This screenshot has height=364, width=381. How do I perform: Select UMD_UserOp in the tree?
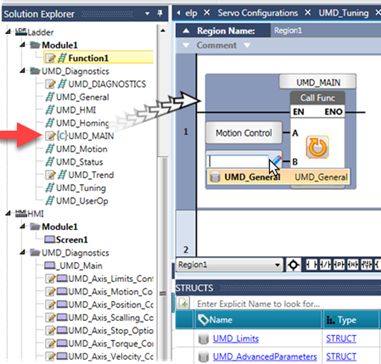coord(82,201)
